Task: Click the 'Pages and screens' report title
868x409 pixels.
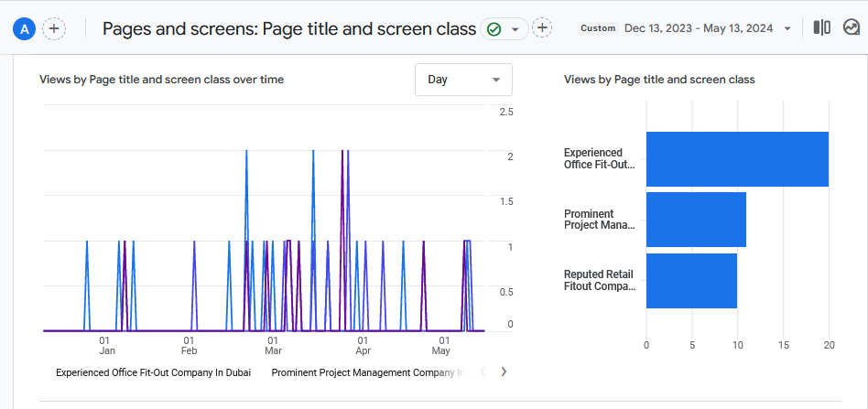Action: tap(288, 28)
